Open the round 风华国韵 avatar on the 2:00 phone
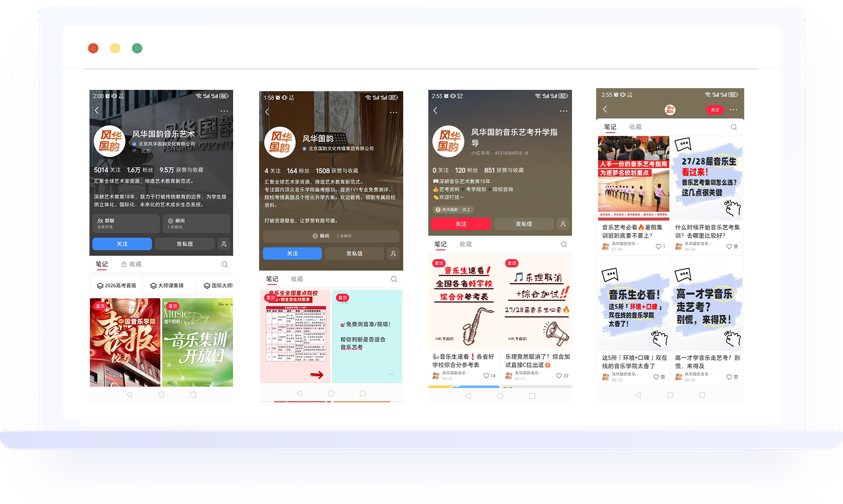 pos(109,141)
